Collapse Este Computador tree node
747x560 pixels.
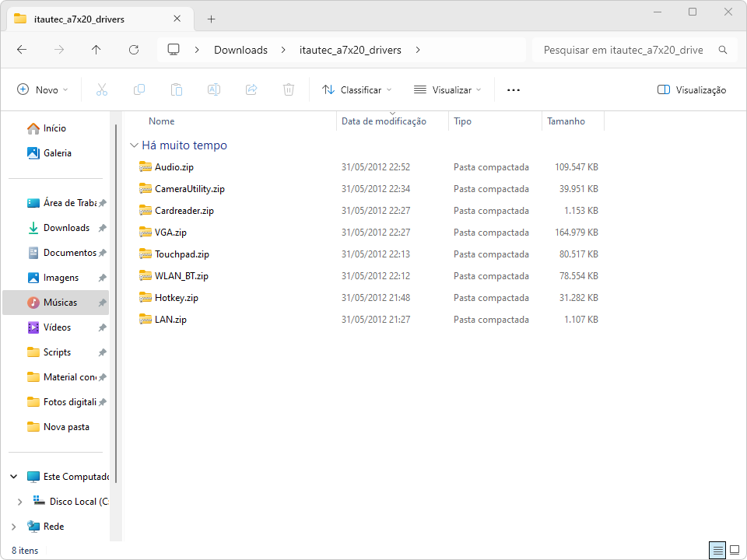14,477
